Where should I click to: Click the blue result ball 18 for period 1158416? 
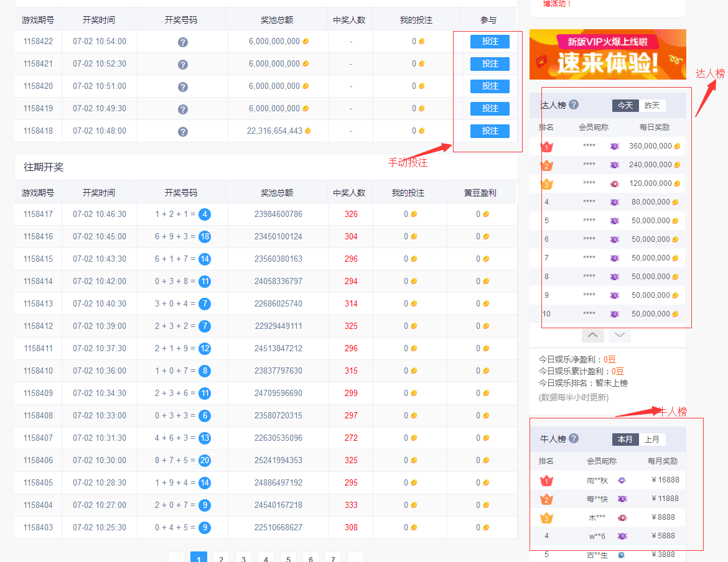click(x=205, y=237)
